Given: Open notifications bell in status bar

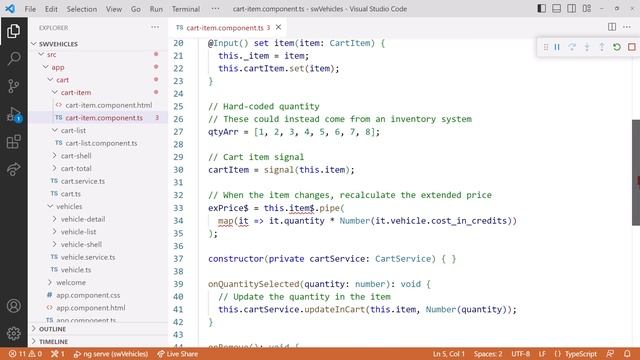Looking at the screenshot, I should click(627, 354).
